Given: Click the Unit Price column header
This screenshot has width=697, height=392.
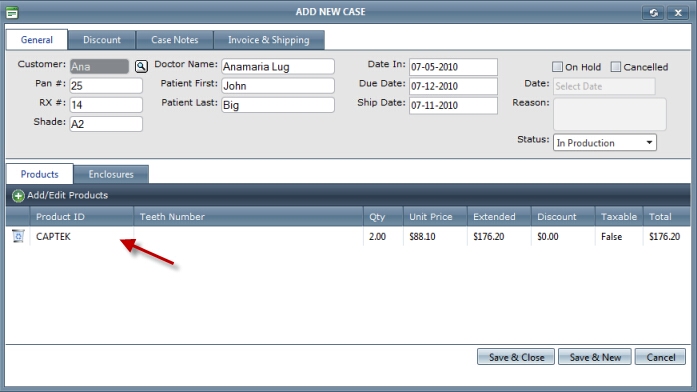Looking at the screenshot, I should [x=435, y=216].
